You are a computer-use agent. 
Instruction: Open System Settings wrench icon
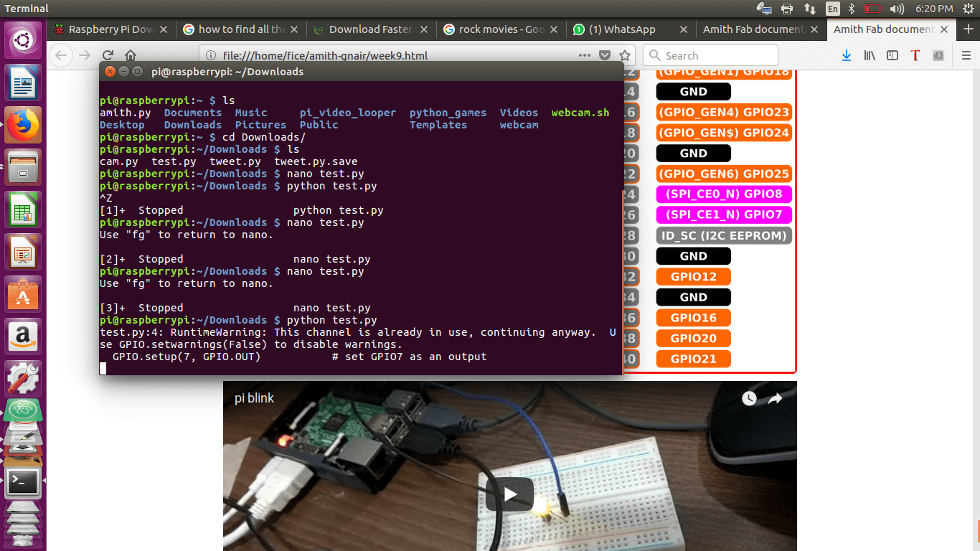[23, 379]
